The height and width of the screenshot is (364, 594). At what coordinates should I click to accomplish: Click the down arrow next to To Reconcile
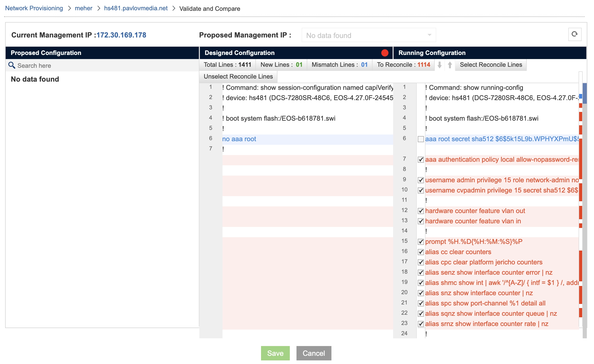coord(440,65)
